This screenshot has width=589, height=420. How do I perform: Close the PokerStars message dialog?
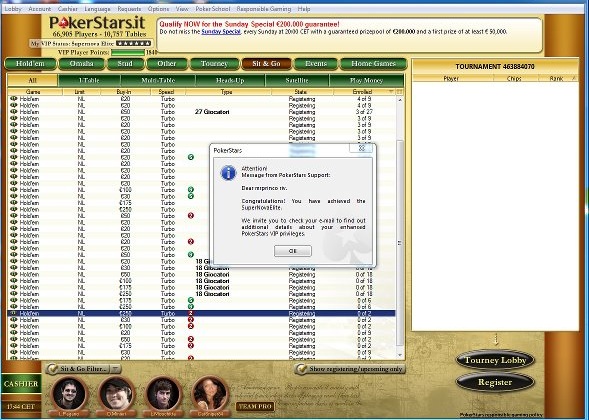pos(361,148)
